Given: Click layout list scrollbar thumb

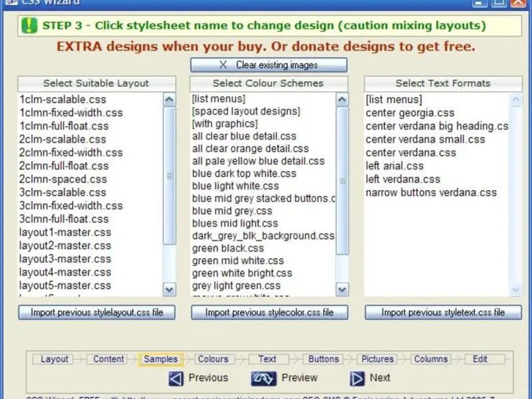Looking at the screenshot, I should coord(170,176).
